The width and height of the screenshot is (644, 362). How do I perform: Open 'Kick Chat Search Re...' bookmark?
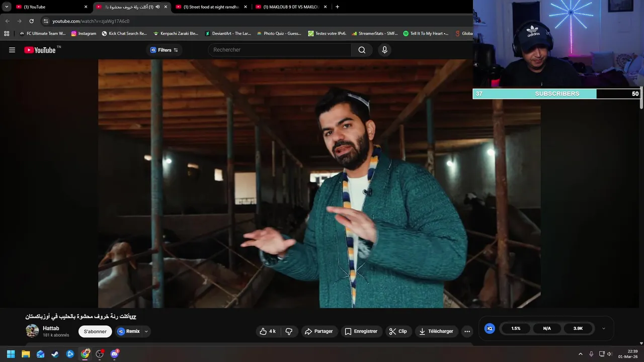(x=124, y=34)
